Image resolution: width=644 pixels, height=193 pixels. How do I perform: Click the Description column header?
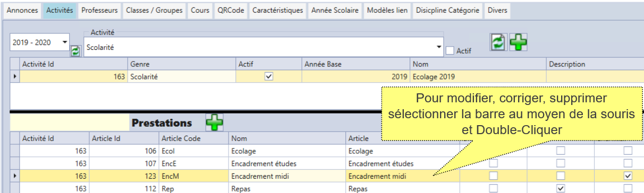(595, 64)
